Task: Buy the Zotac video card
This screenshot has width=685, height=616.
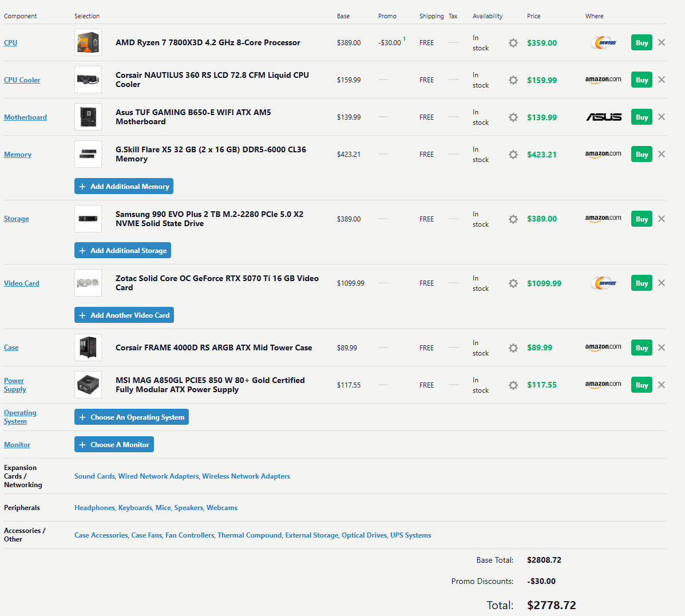Action: 642,283
